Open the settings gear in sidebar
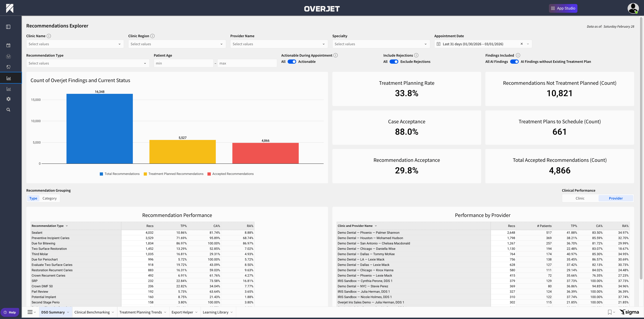 point(8,99)
